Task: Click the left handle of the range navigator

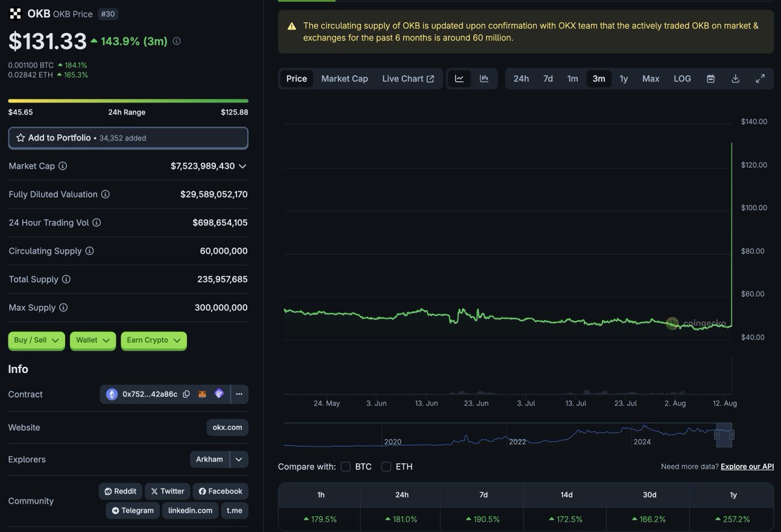Action: pos(717,434)
